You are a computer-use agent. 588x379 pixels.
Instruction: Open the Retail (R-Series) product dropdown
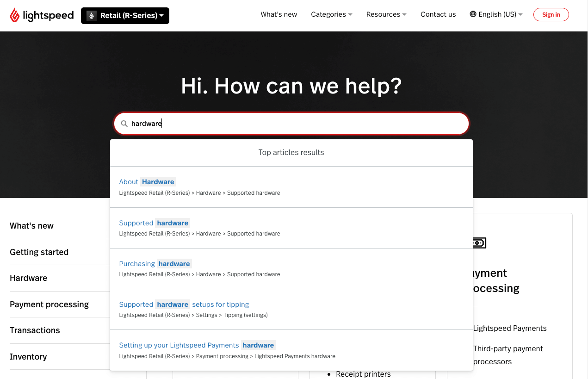[x=125, y=16]
